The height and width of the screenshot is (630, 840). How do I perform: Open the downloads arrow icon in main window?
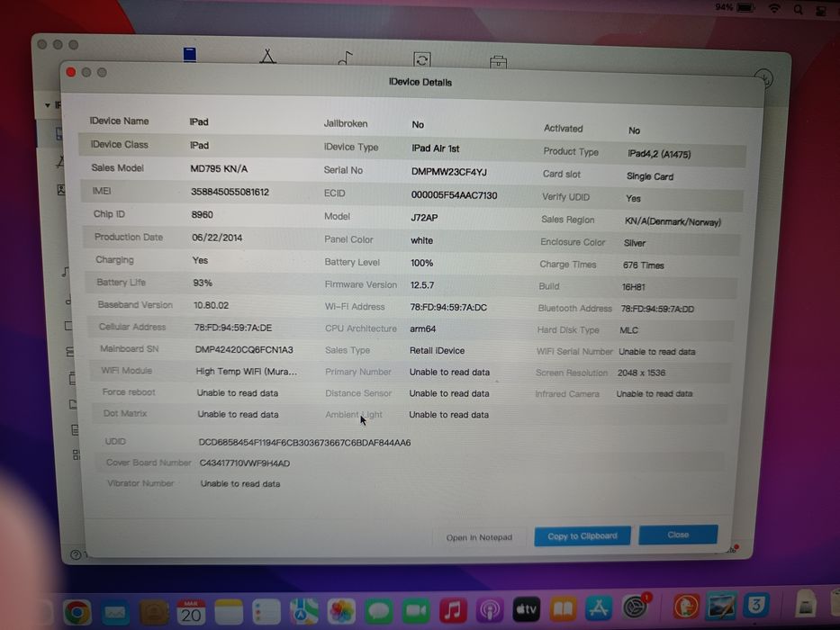tap(763, 78)
